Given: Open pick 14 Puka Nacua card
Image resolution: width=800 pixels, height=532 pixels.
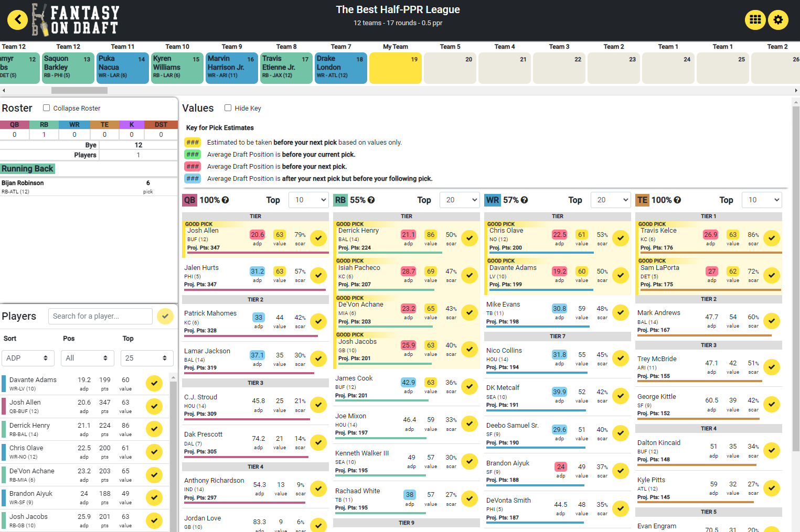Looking at the screenshot, I should [123, 68].
